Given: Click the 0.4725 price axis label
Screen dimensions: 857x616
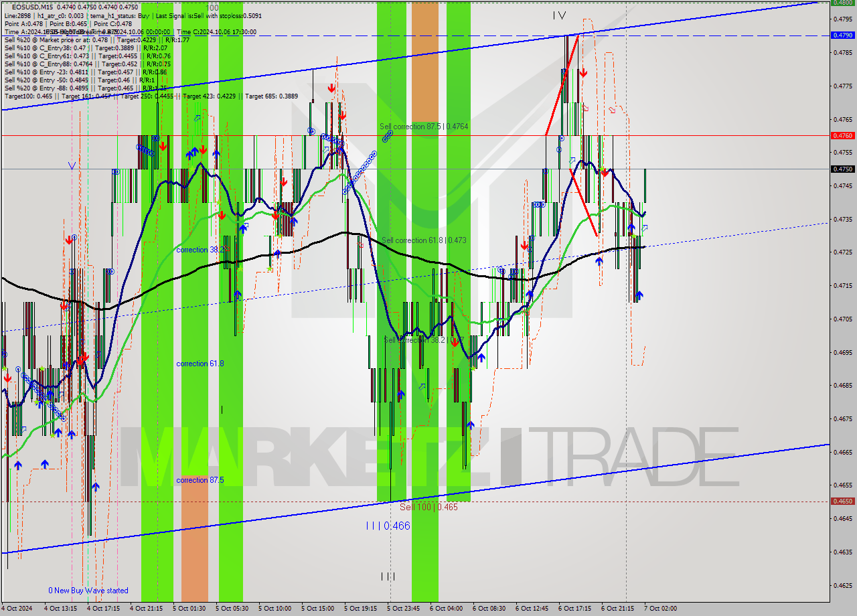Looking at the screenshot, I should (x=843, y=253).
